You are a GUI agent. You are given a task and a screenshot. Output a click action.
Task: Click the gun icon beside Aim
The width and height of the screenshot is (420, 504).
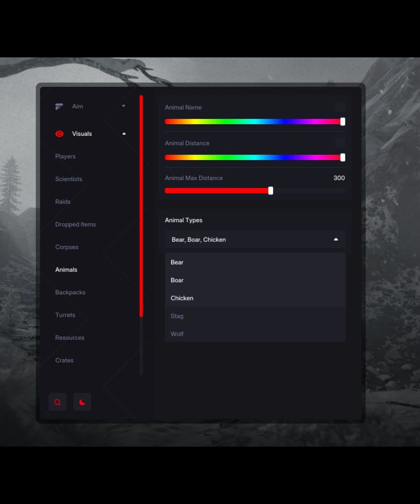(x=59, y=106)
